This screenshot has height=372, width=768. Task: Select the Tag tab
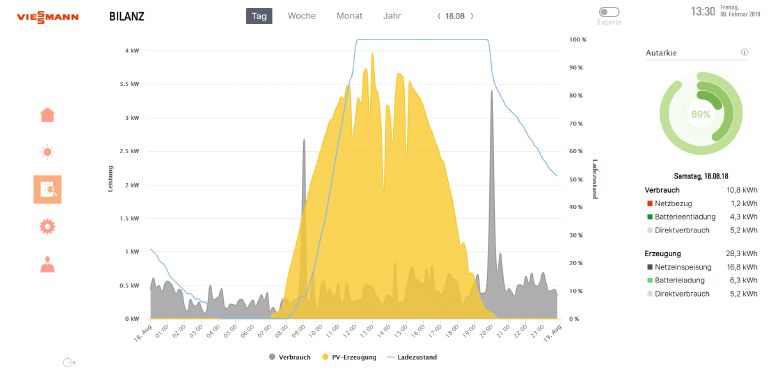click(259, 16)
